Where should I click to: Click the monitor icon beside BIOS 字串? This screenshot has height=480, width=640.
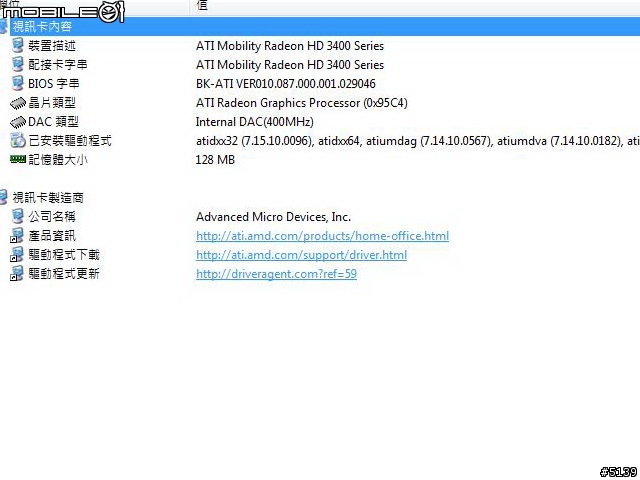(18, 83)
